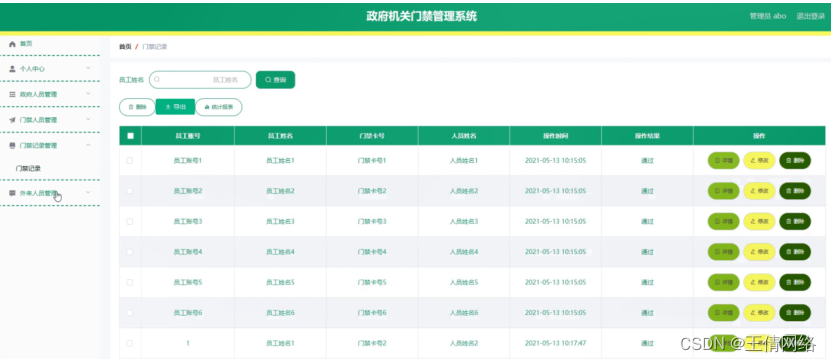Image resolution: width=832 pixels, height=362 pixels.
Task: Open the 门禁记录 submenu item
Action: [x=29, y=169]
